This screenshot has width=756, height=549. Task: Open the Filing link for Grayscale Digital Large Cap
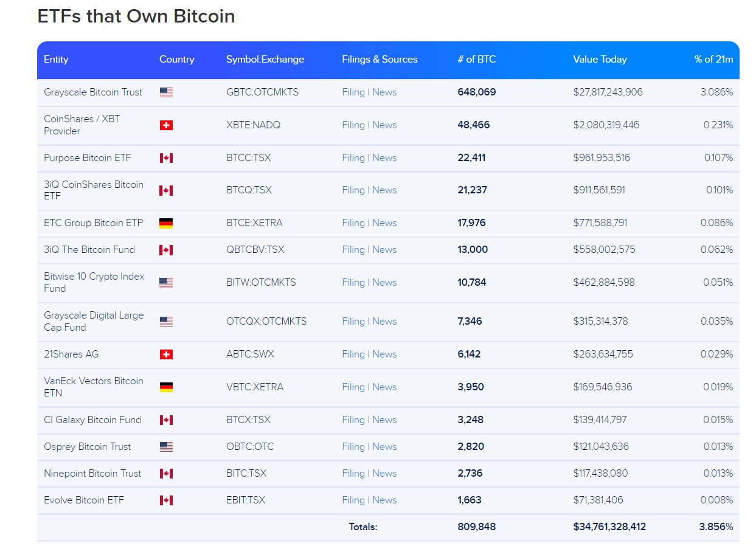(x=353, y=322)
